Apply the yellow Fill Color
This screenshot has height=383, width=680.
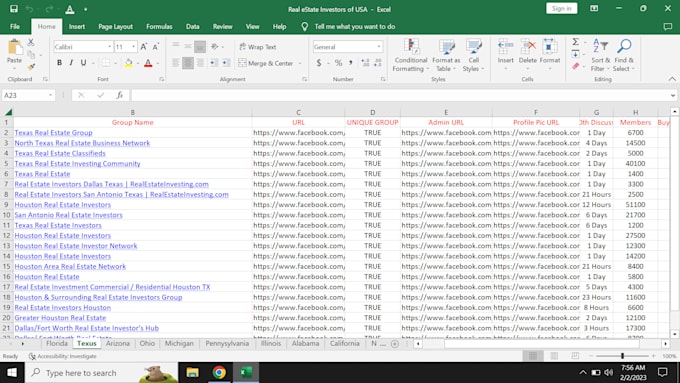128,63
